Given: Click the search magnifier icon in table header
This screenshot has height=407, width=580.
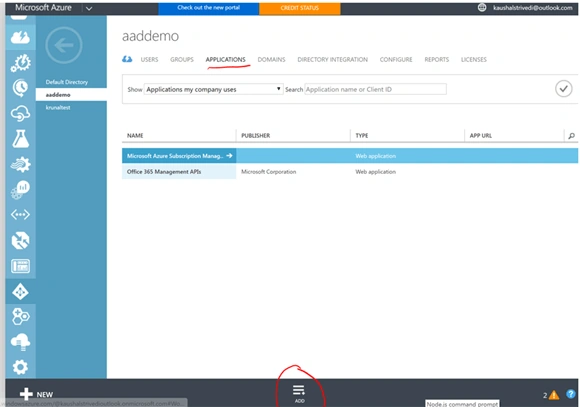Looking at the screenshot, I should pos(571,136).
